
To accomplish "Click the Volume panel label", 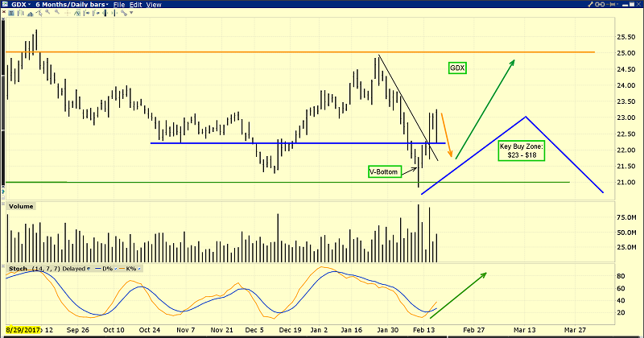I will [21, 206].
